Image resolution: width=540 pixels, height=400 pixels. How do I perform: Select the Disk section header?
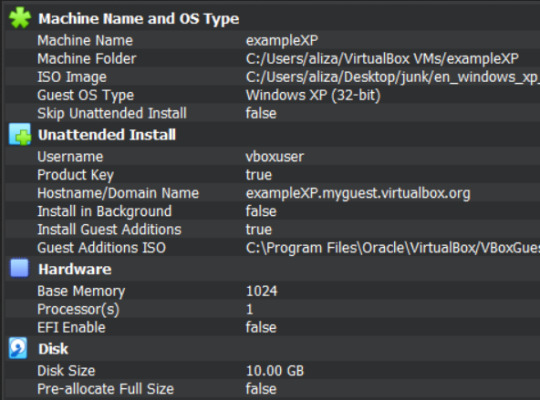point(53,349)
